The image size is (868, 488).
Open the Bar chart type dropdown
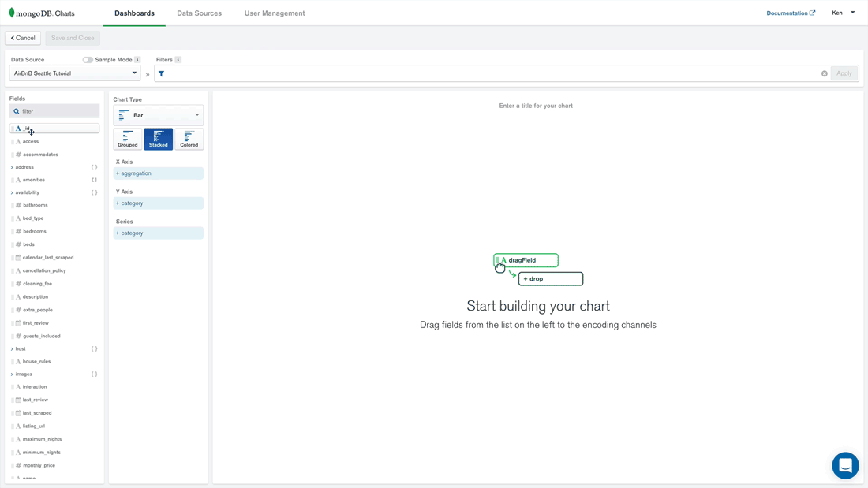159,115
